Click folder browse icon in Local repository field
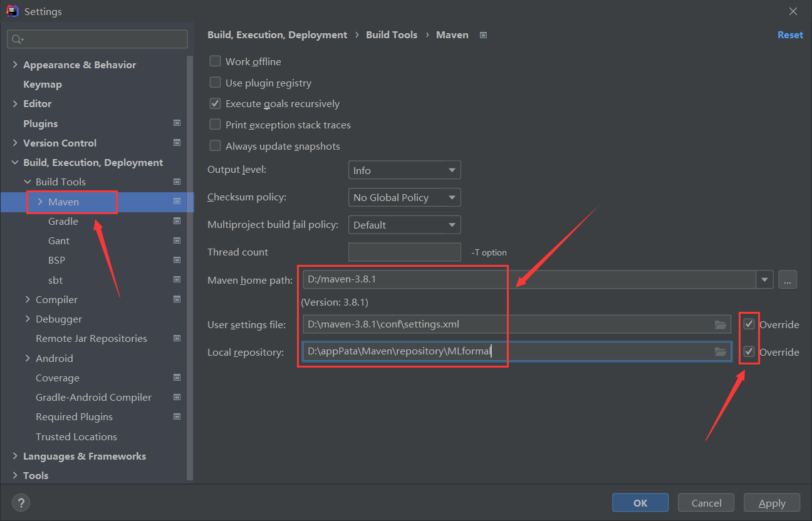This screenshot has width=812, height=521. (721, 352)
